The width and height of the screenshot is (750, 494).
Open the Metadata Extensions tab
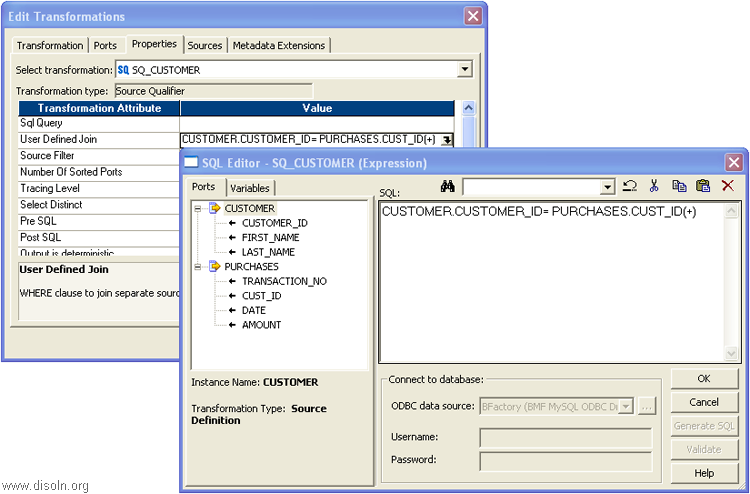pyautogui.click(x=279, y=45)
